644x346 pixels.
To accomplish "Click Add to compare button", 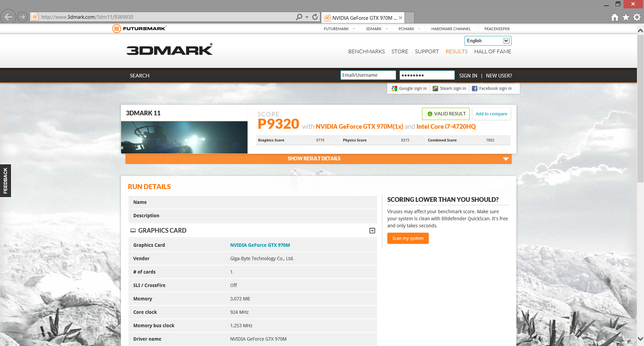I will (x=491, y=114).
